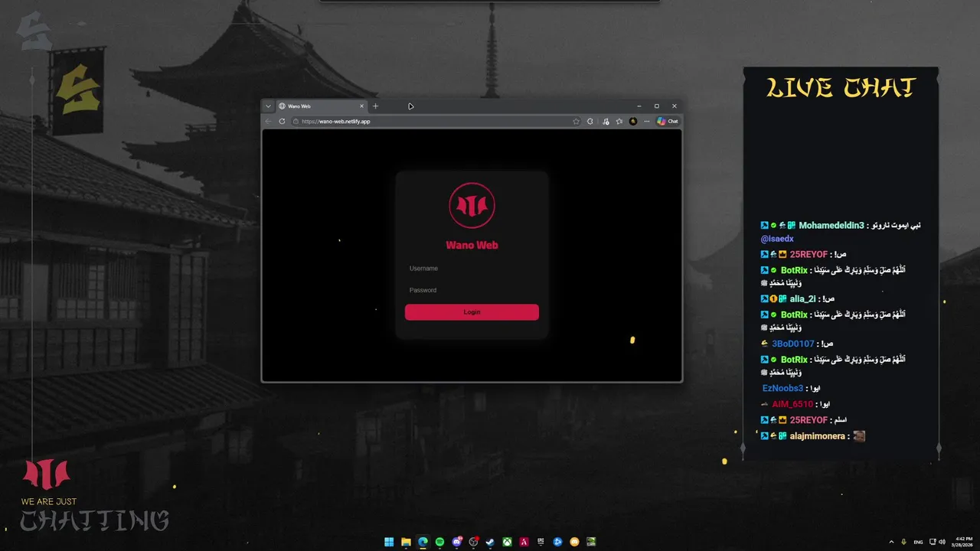Image resolution: width=980 pixels, height=551 pixels.
Task: Open the media control music-note icon
Action: coord(606,121)
